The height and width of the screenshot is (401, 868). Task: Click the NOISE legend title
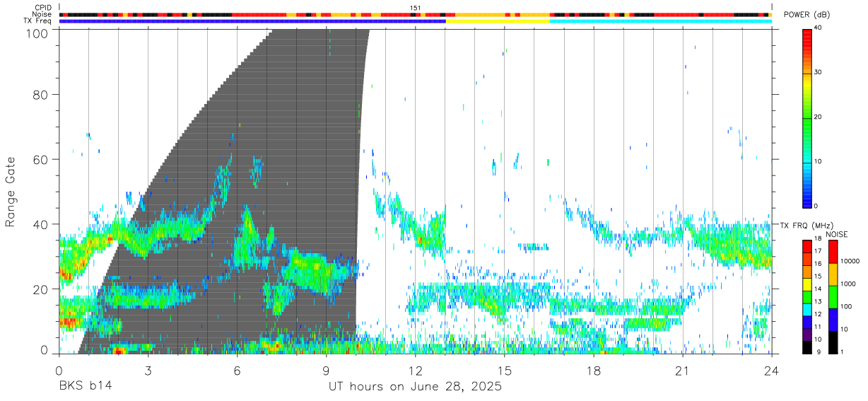pyautogui.click(x=837, y=234)
